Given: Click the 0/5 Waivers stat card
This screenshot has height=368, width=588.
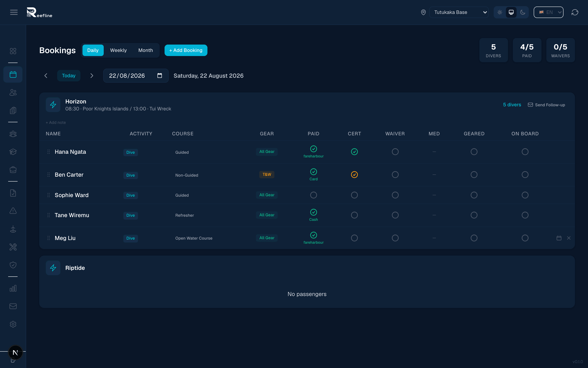Looking at the screenshot, I should point(560,50).
